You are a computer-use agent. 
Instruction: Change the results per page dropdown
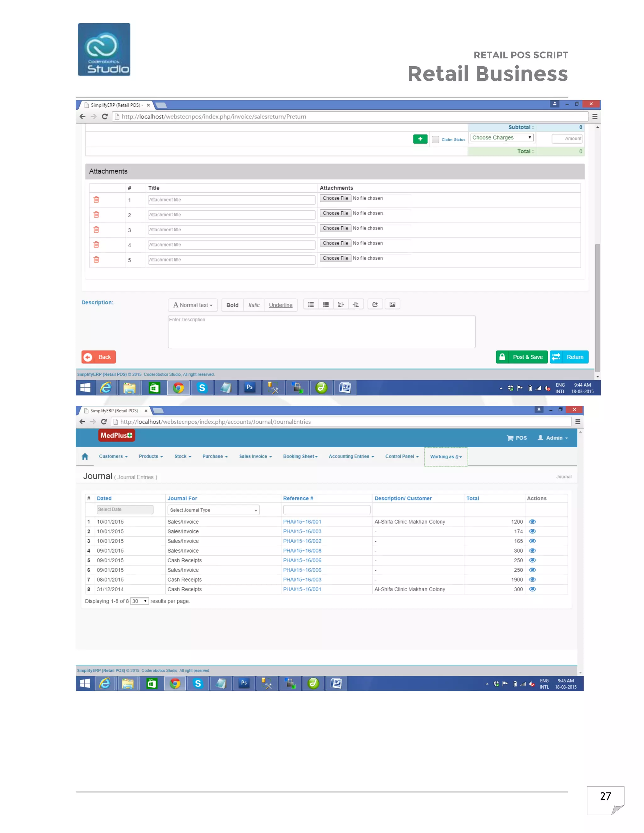[x=139, y=601]
